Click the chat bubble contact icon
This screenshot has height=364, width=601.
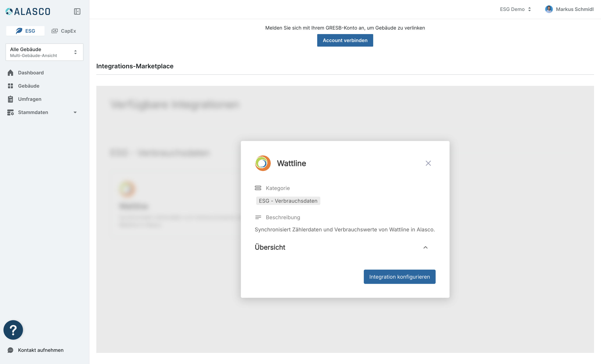pos(10,350)
